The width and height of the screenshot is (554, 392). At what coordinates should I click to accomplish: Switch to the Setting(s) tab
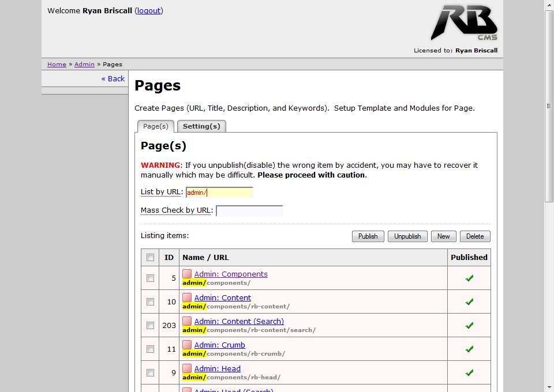coord(201,126)
